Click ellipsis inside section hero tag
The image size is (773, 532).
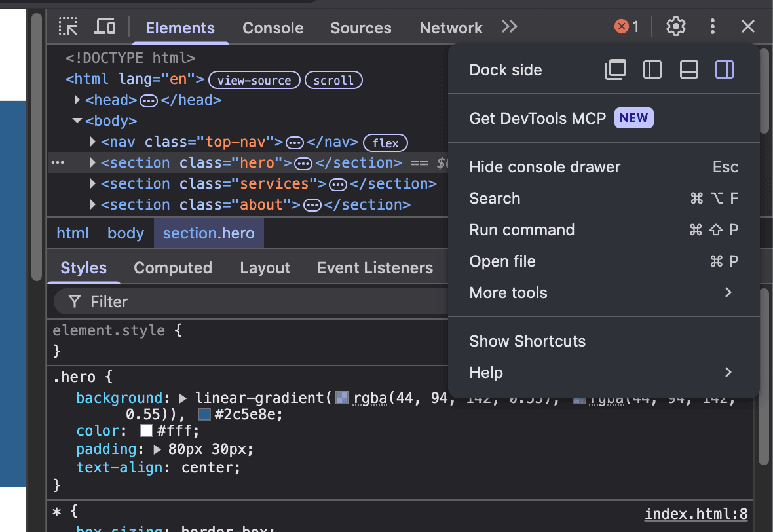(x=303, y=164)
